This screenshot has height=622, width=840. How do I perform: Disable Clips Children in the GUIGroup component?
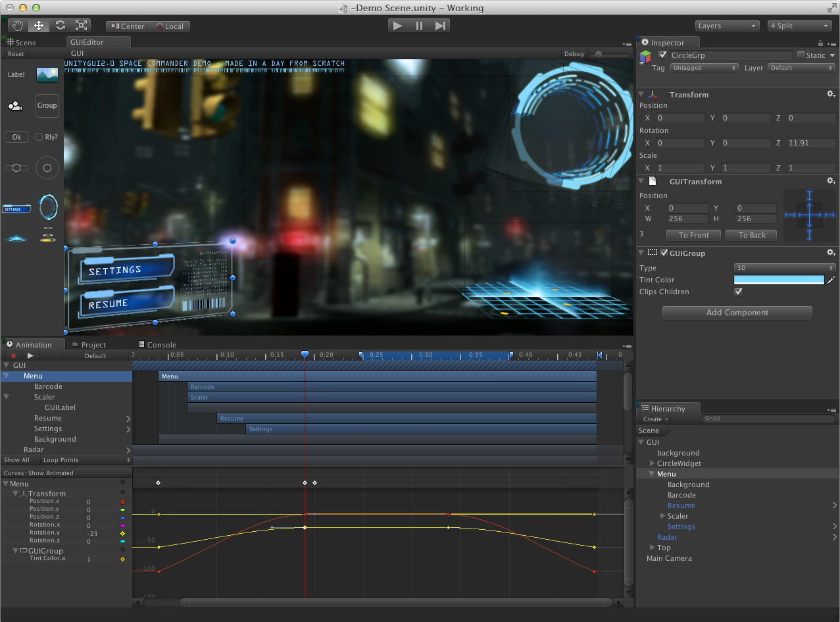click(737, 292)
